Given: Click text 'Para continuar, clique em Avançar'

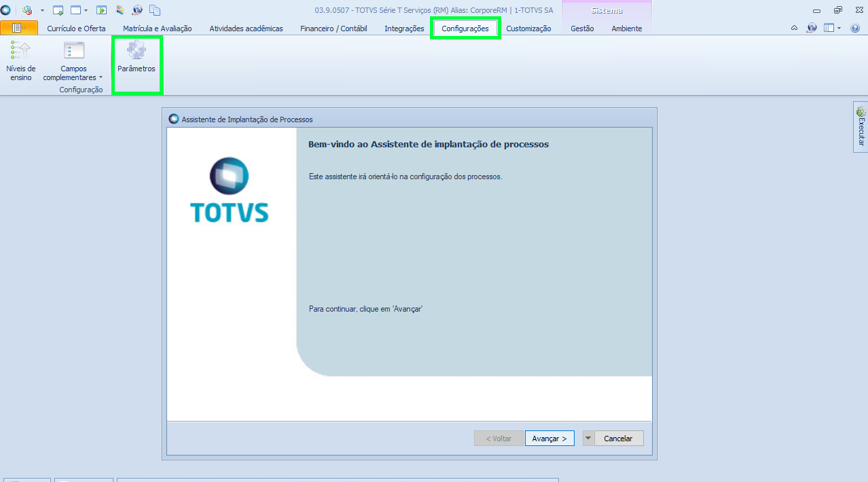Looking at the screenshot, I should [x=366, y=309].
